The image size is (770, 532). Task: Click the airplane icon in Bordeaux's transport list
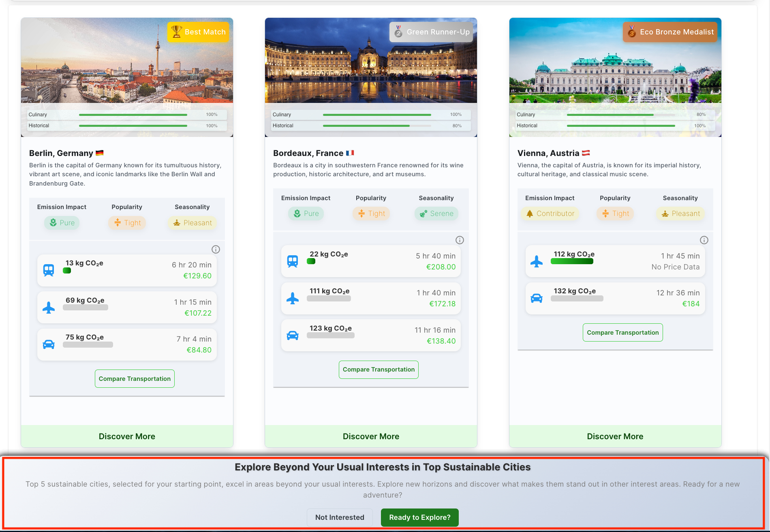293,299
